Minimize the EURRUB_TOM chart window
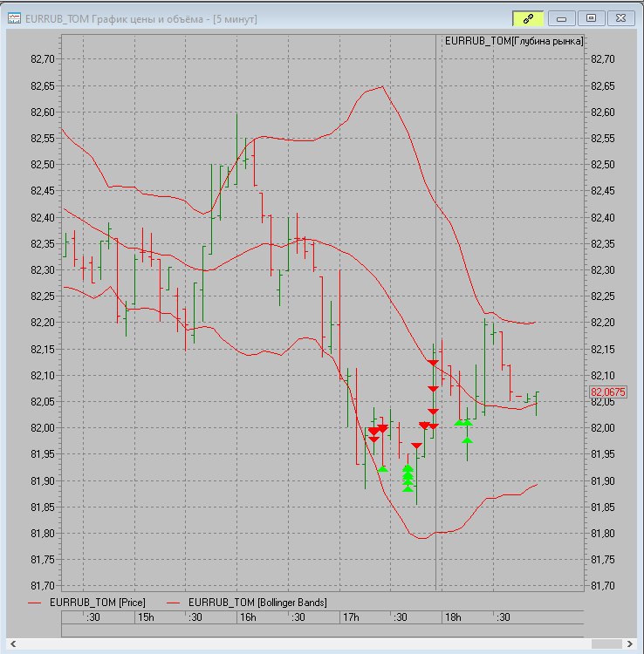644x654 pixels. point(561,18)
